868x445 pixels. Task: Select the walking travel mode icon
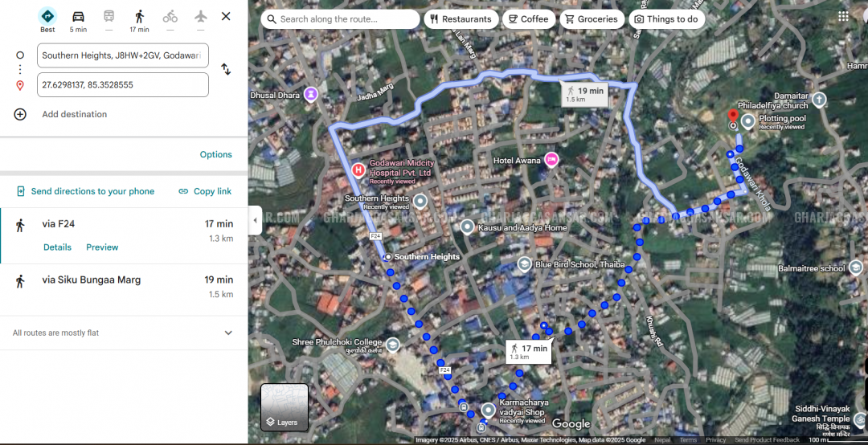coord(139,17)
